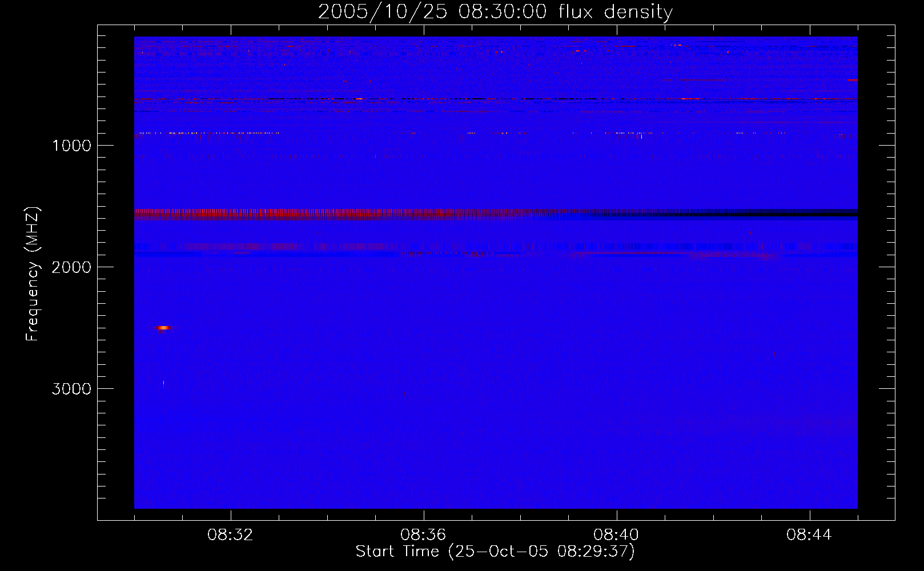924x571 pixels.
Task: Click the 'Start Time (25-Oct-05 08:29:37)' label
Action: point(495,552)
